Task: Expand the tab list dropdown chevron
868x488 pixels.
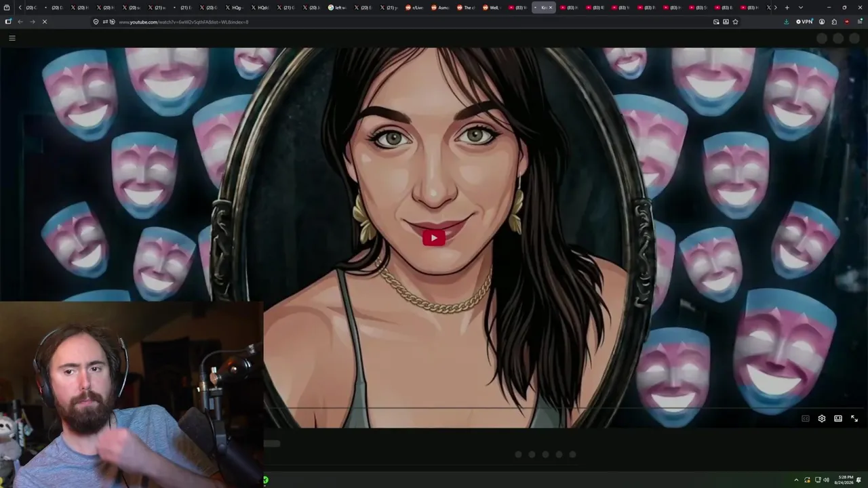Action: (801, 7)
